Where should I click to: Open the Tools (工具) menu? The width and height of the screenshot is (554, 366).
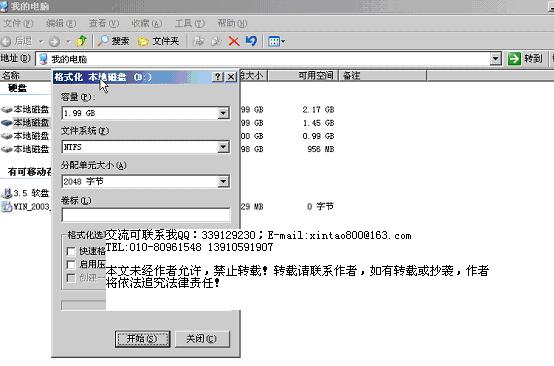(189, 23)
